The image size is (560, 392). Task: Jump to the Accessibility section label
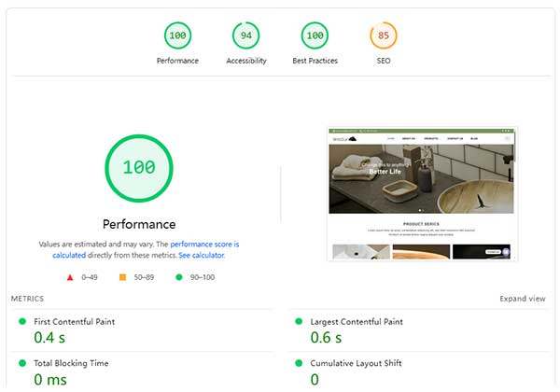[x=246, y=62]
